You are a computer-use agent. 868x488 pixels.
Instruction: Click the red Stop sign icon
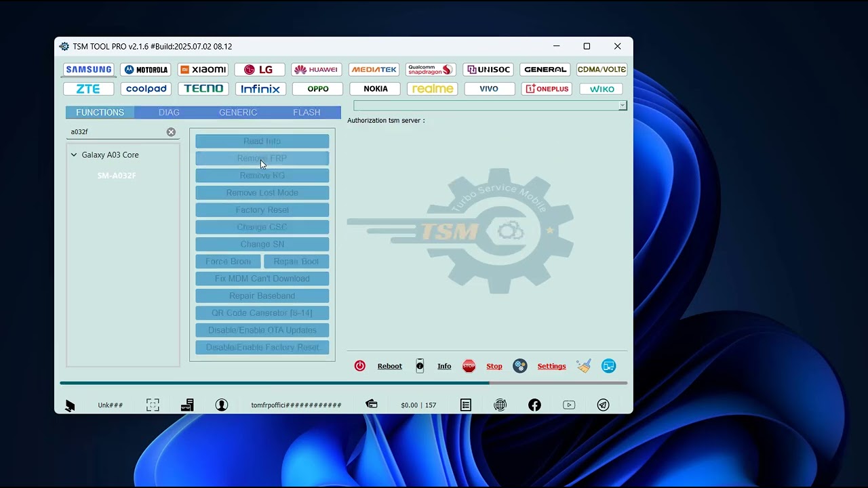coord(469,366)
